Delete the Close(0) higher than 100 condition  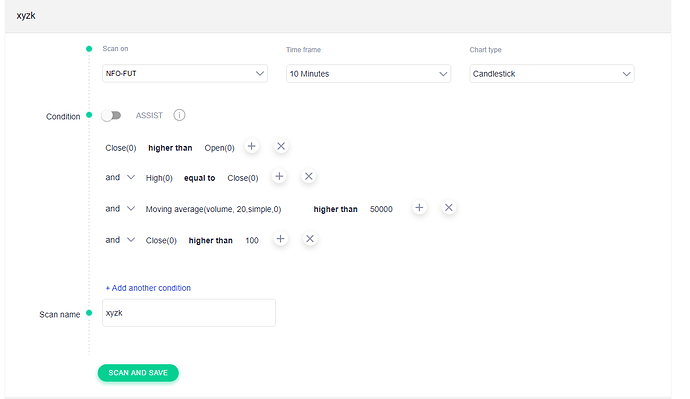tap(310, 239)
